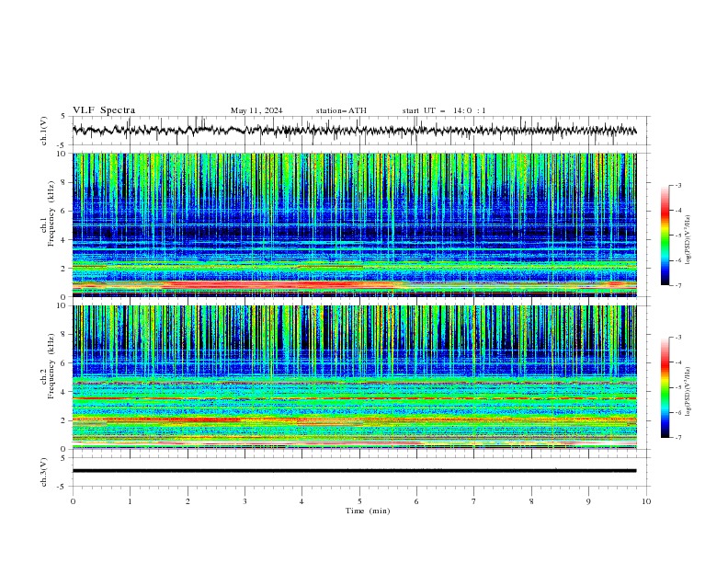Screen dimensions: 728x563
Task: Click the May 11, 2024 date label
Action: 256,110
